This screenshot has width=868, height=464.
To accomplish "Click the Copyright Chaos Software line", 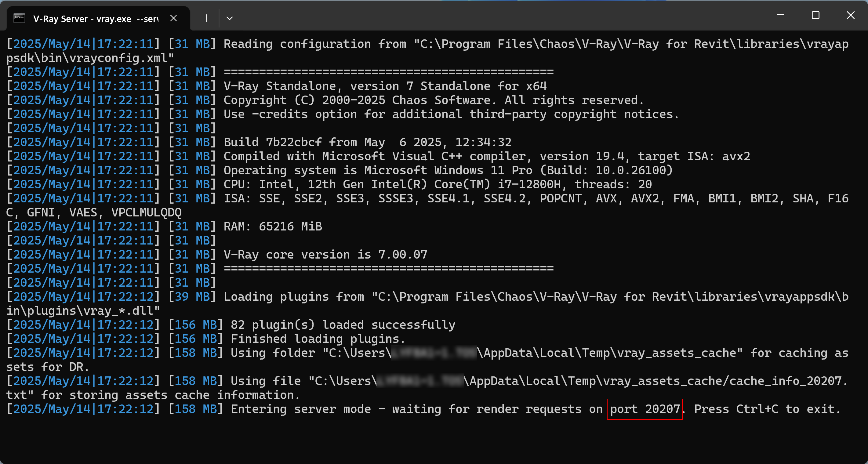I will [434, 100].
